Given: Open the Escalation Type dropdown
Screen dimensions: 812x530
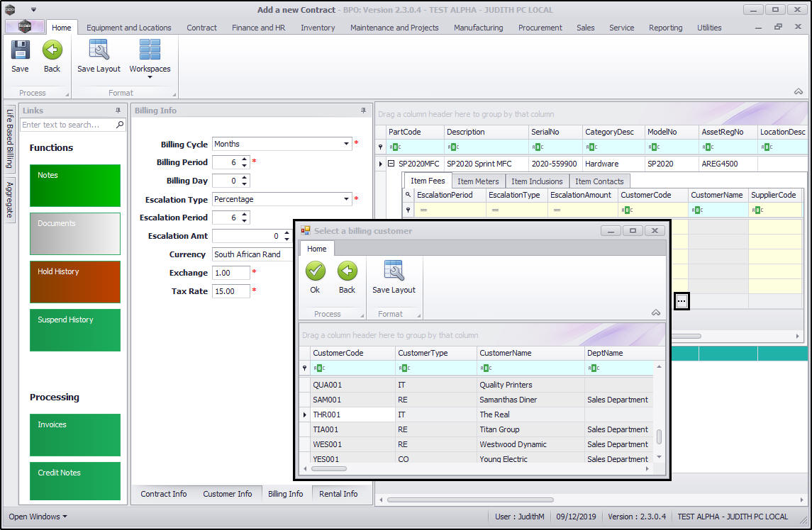Looking at the screenshot, I should [x=347, y=199].
